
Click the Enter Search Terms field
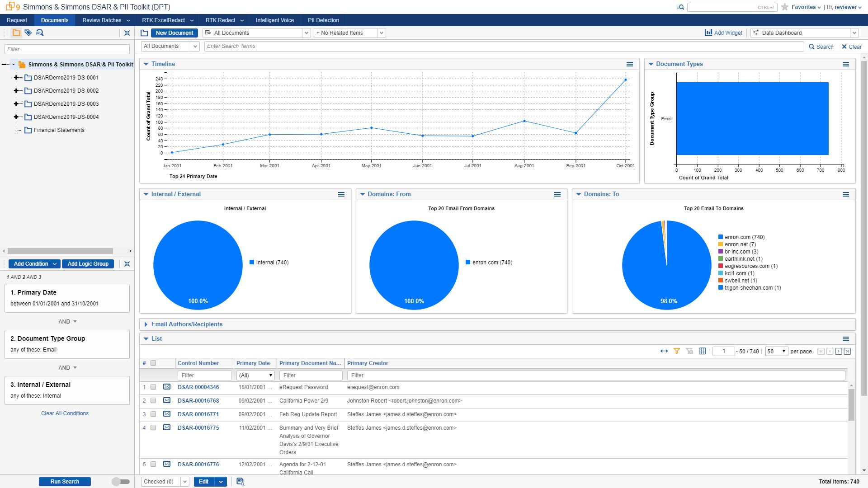(x=504, y=46)
